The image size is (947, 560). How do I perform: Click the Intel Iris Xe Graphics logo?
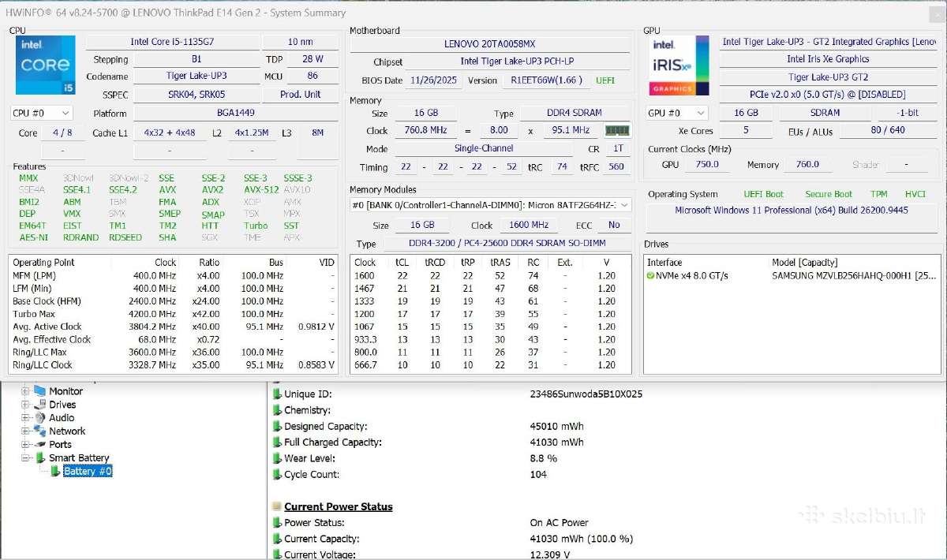click(679, 65)
